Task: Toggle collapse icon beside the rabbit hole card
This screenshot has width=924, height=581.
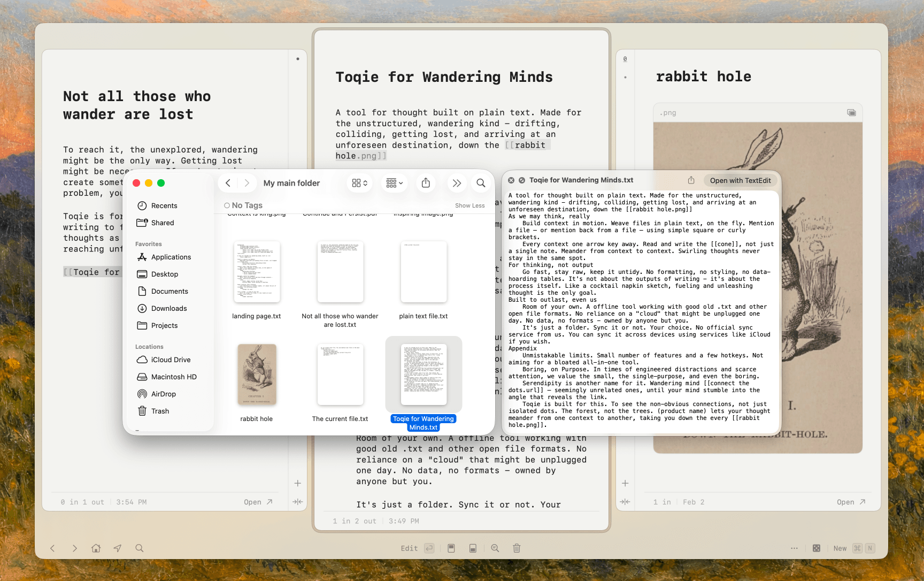Action: [x=625, y=502]
